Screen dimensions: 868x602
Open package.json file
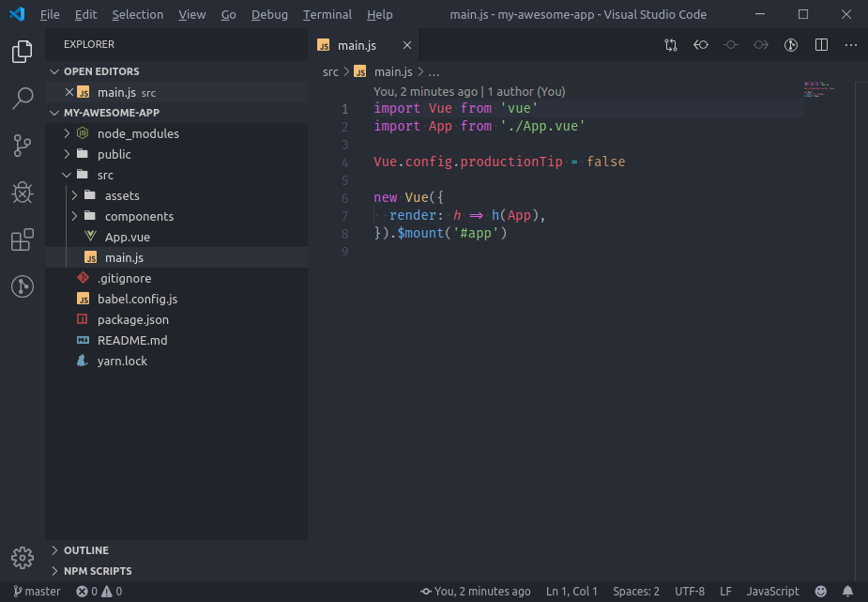(176, 319)
